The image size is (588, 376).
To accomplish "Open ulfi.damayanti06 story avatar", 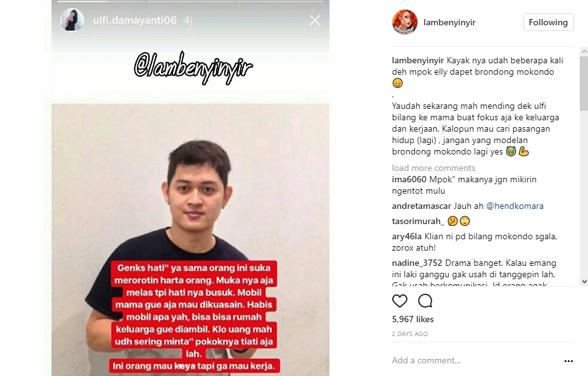I will tap(72, 20).
